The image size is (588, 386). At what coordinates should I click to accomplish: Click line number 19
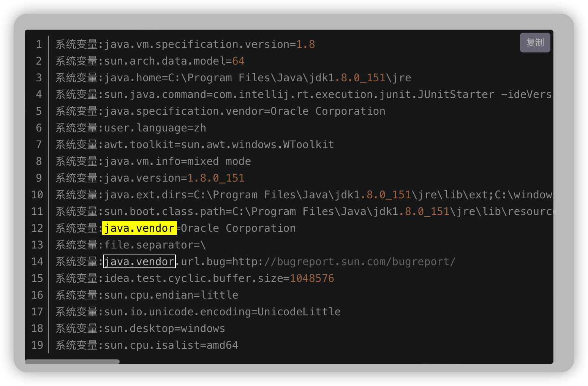pos(37,345)
